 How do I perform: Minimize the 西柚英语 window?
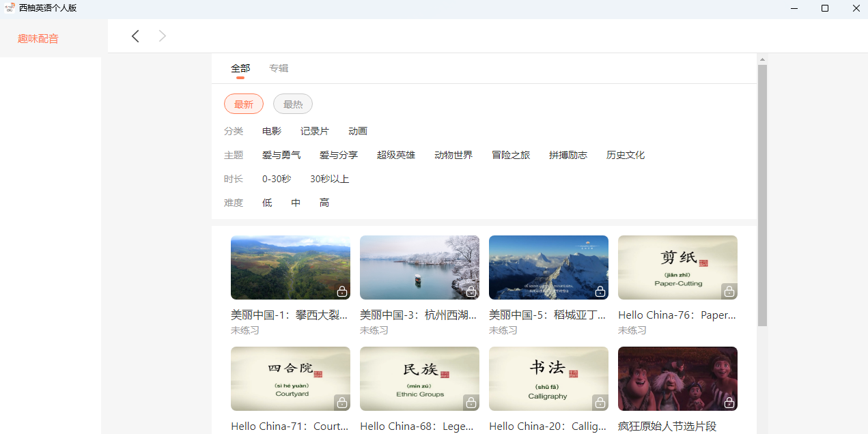[x=794, y=8]
